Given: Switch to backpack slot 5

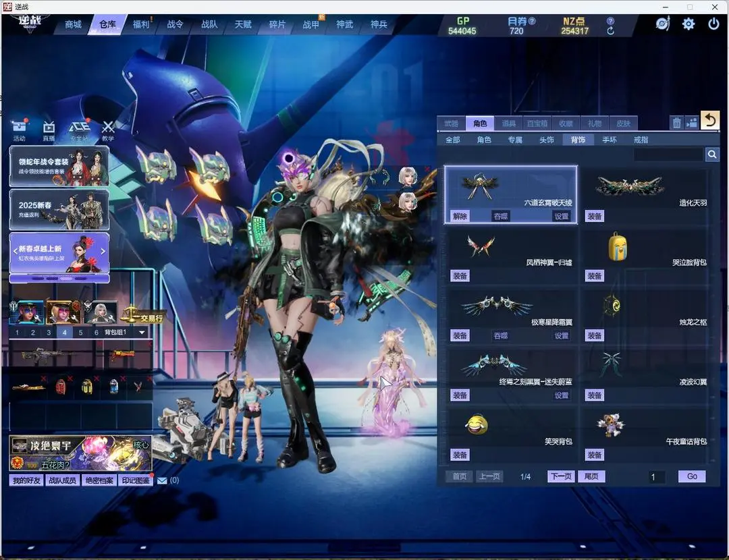Looking at the screenshot, I should pos(80,332).
